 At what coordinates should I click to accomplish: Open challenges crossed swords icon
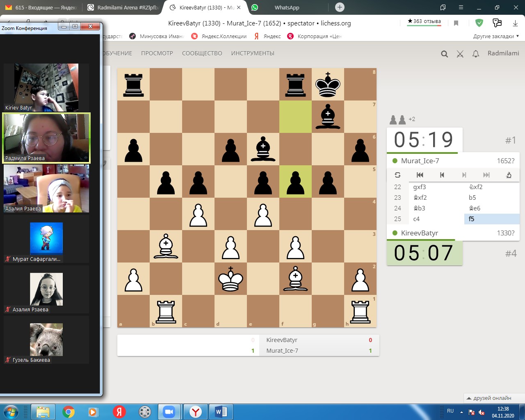point(460,54)
